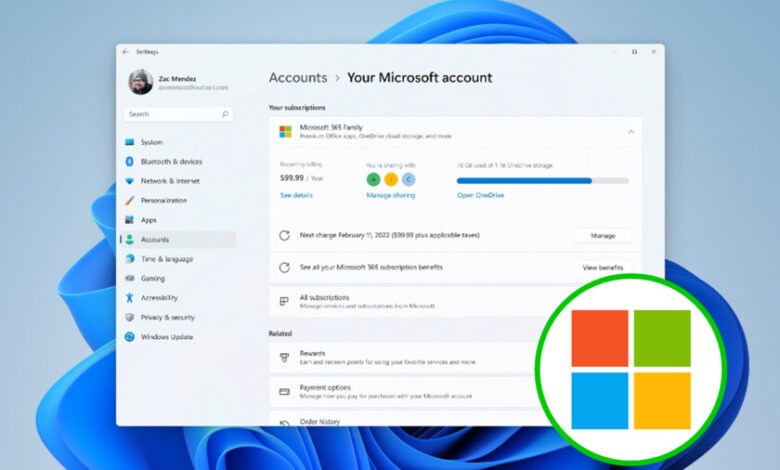The image size is (780, 470).
Task: Click the Manage button for next charge
Action: (603, 236)
